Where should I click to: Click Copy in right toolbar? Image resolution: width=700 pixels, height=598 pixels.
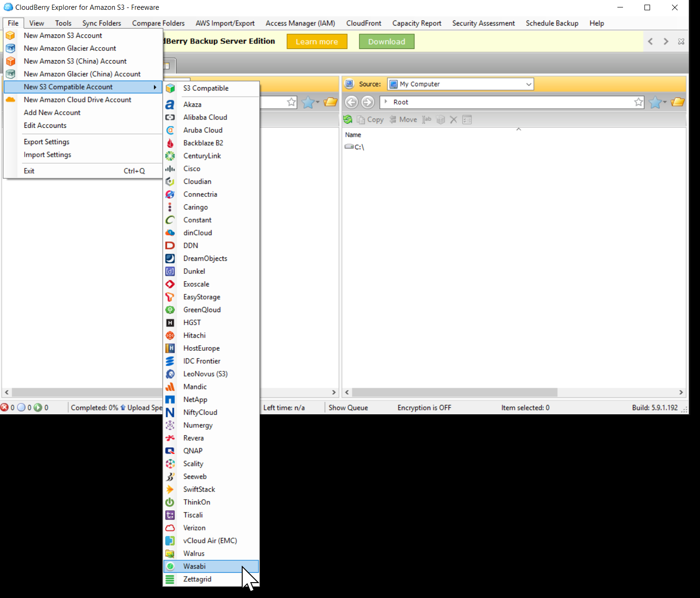[x=371, y=120]
